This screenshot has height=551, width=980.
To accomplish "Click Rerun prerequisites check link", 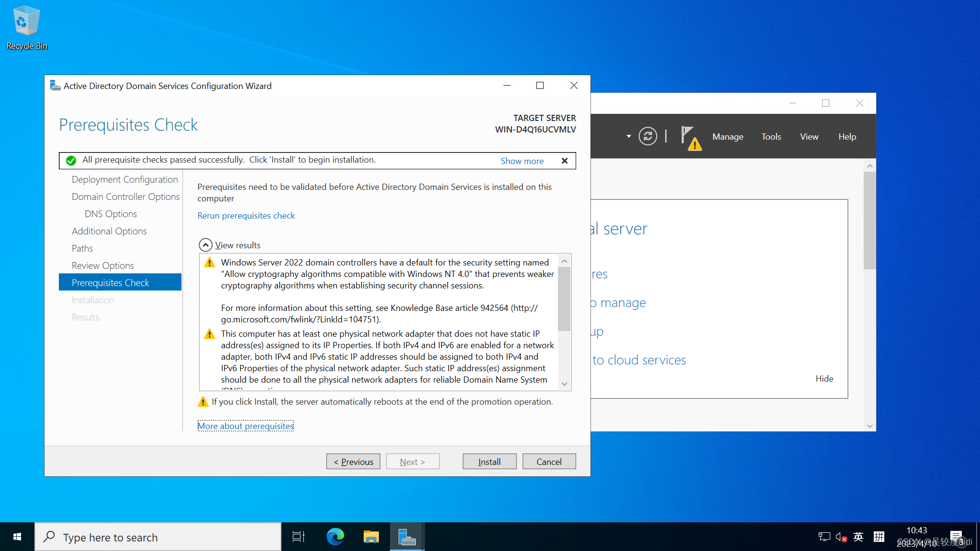I will pos(246,215).
